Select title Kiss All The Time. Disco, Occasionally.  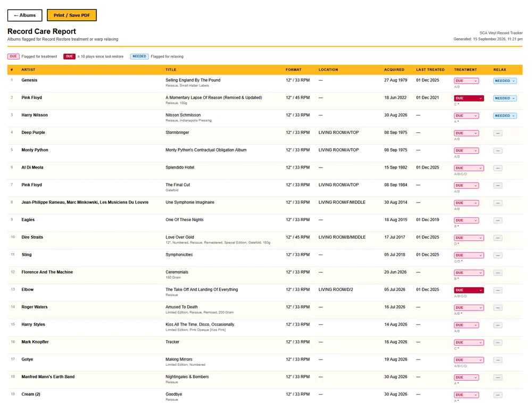coord(200,325)
